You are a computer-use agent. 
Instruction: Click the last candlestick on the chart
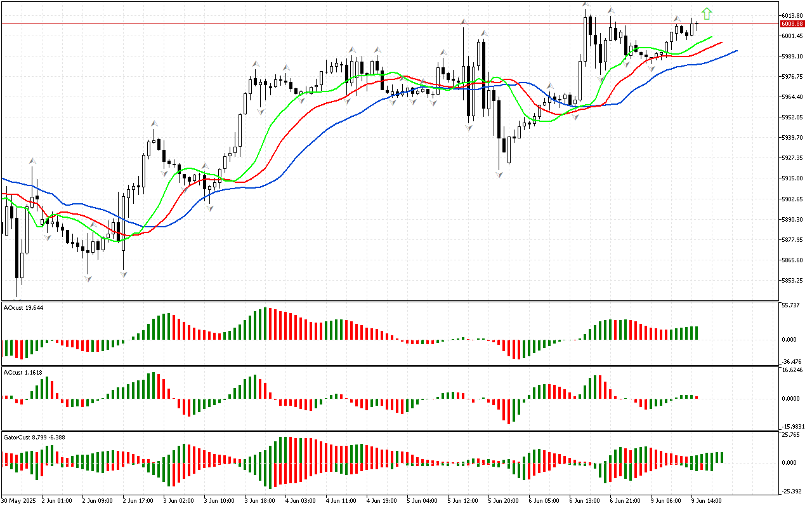click(697, 25)
